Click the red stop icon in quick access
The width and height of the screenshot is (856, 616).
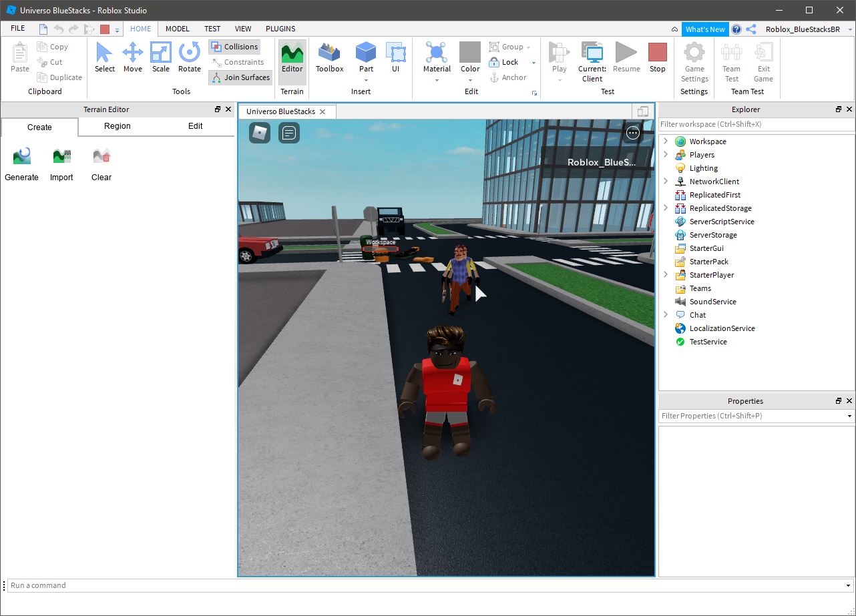(105, 29)
